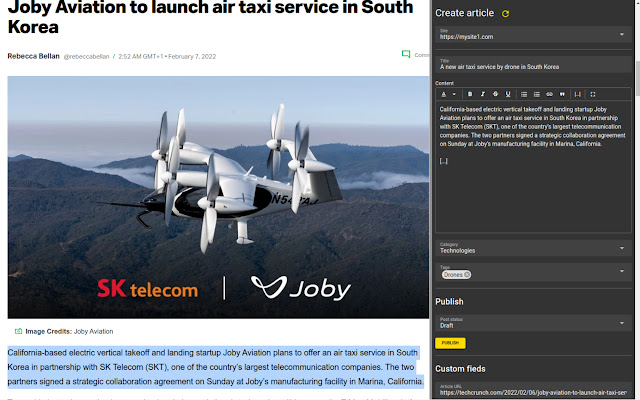The height and width of the screenshot is (400, 640).
Task: Click the '[...]' marker in content editor
Action: 444,161
